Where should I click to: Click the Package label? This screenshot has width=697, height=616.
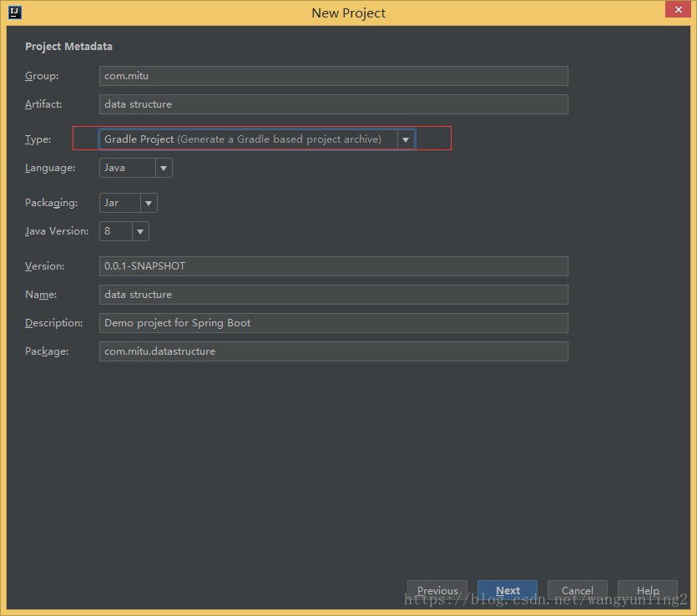(47, 351)
